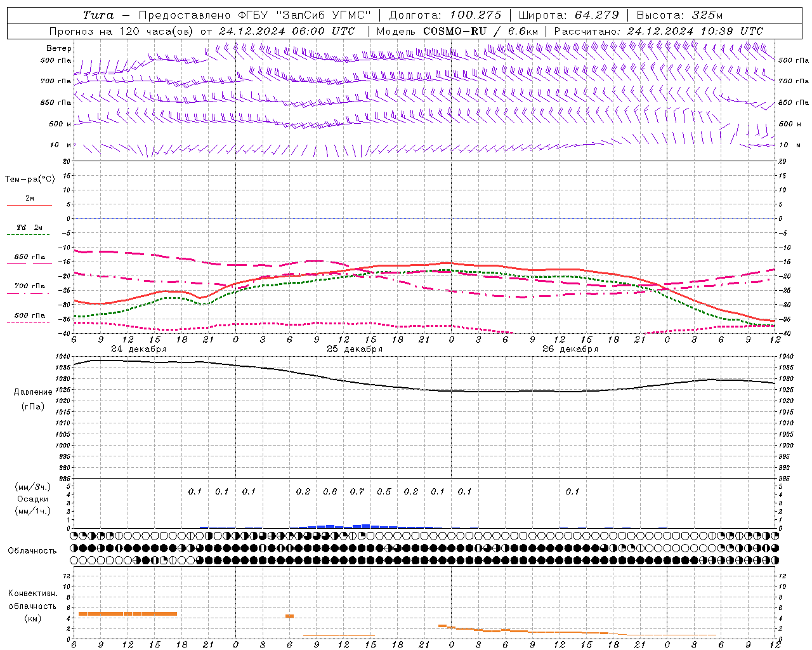This screenshot has height=650, width=812.
Task: Select the 'Давление' pressure panel label
Action: [33, 392]
